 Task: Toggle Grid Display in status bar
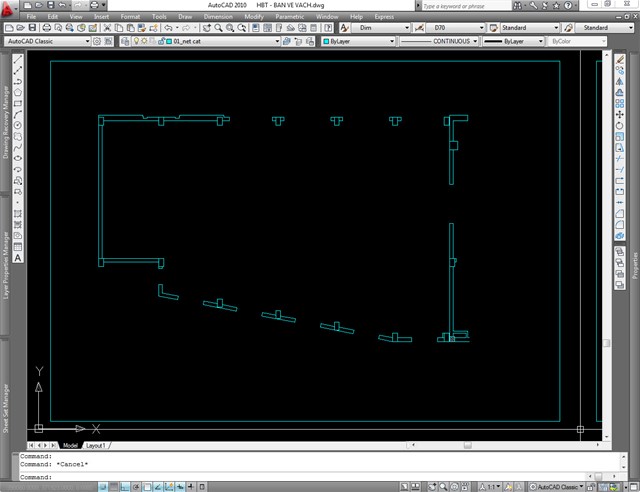[x=114, y=487]
